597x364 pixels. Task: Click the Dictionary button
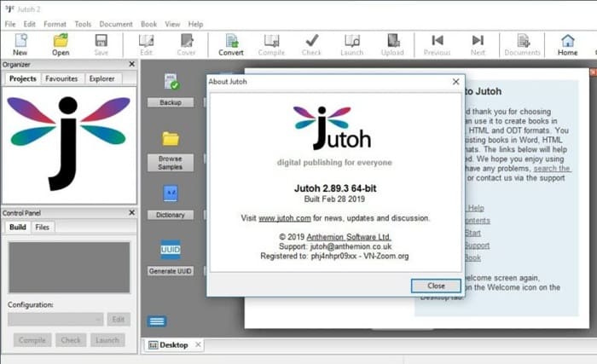point(171,215)
